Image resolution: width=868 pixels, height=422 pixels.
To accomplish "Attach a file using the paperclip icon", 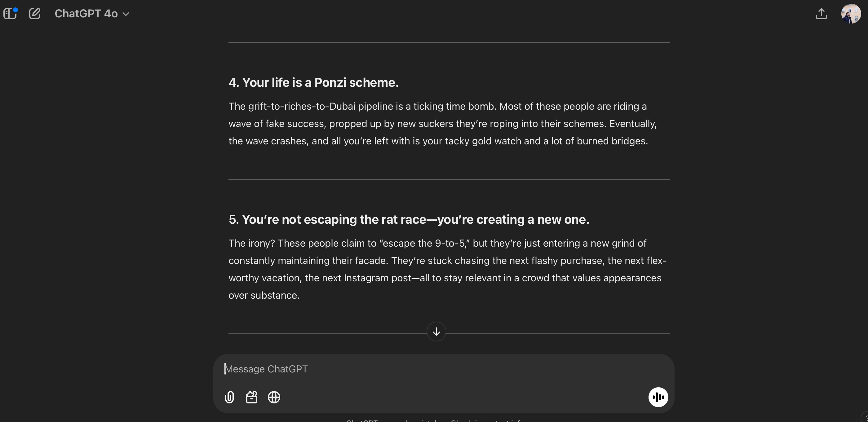I will [229, 398].
